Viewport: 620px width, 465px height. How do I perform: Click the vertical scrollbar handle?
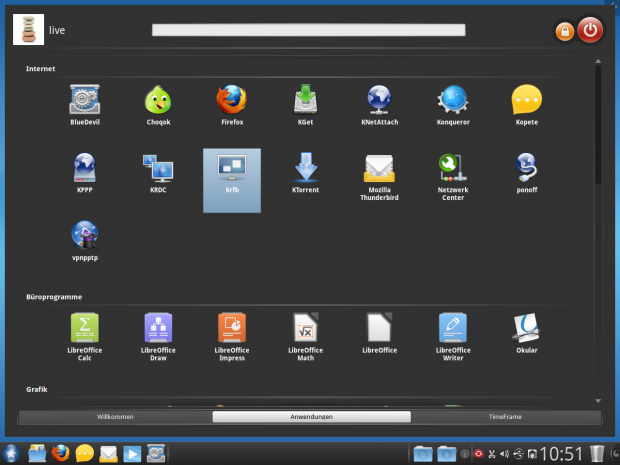[598, 124]
